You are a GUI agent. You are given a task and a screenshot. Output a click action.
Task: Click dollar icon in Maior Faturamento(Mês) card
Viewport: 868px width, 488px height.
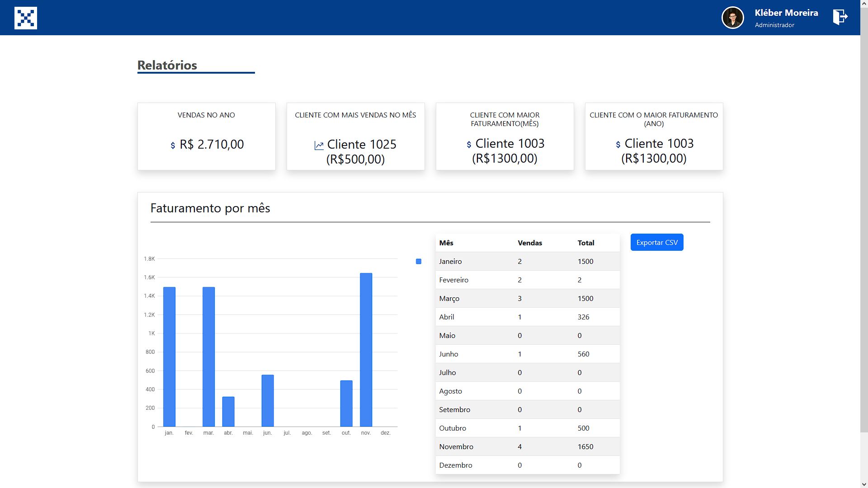(x=469, y=145)
